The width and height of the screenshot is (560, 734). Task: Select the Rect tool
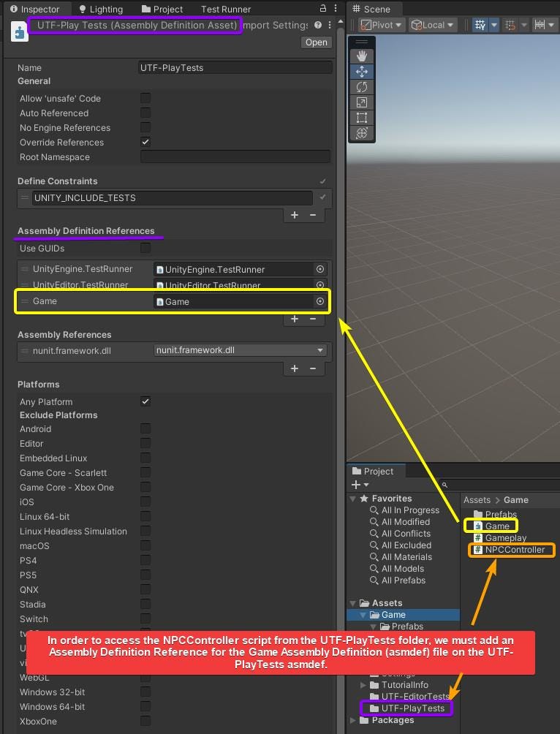[361, 118]
